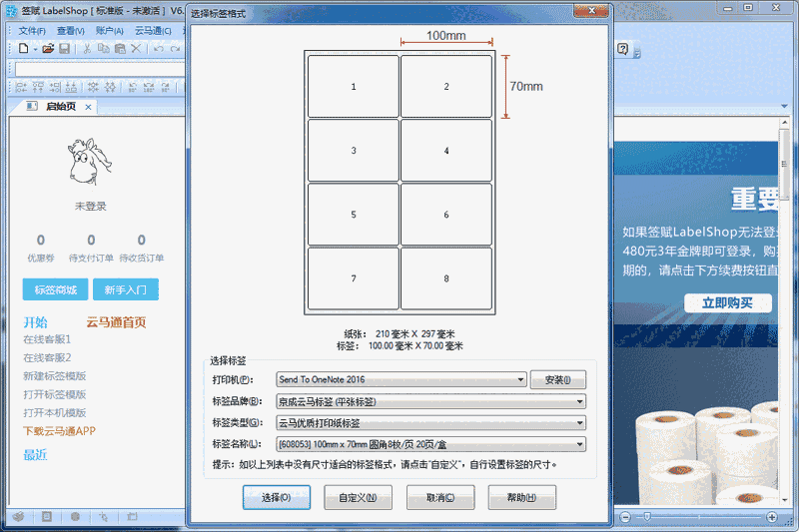Click the Copy toolbar icon

(x=104, y=48)
